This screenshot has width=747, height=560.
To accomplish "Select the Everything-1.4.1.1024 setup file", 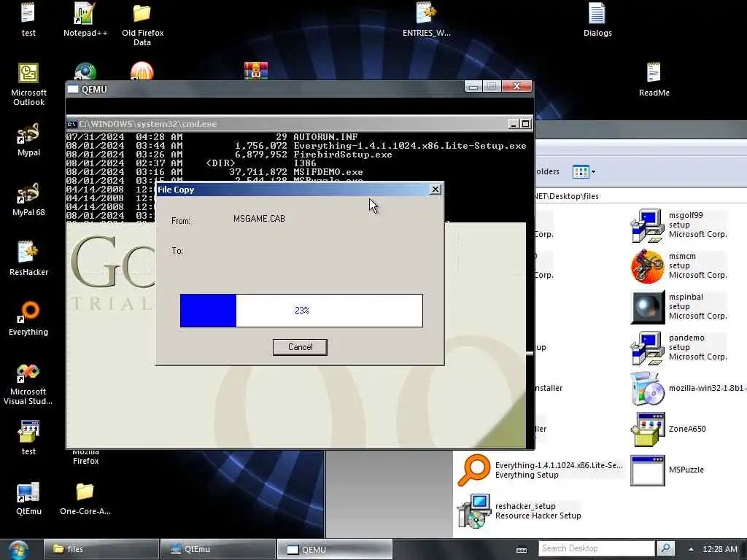I will click(541, 470).
